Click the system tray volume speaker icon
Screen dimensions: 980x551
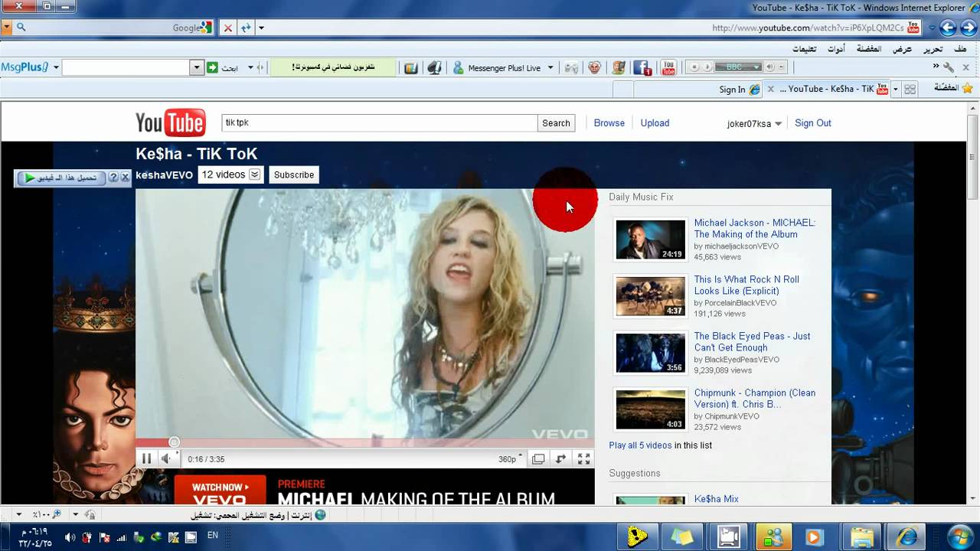pos(70,537)
